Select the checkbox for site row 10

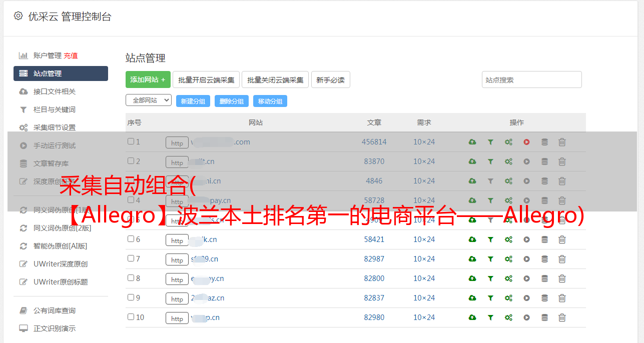(131, 317)
